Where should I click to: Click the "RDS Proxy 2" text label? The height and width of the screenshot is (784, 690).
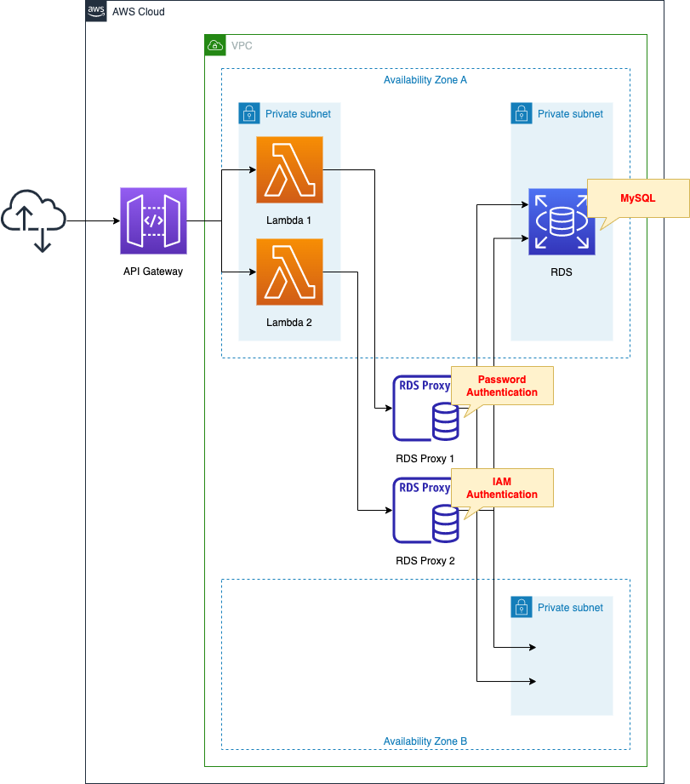pyautogui.click(x=425, y=561)
